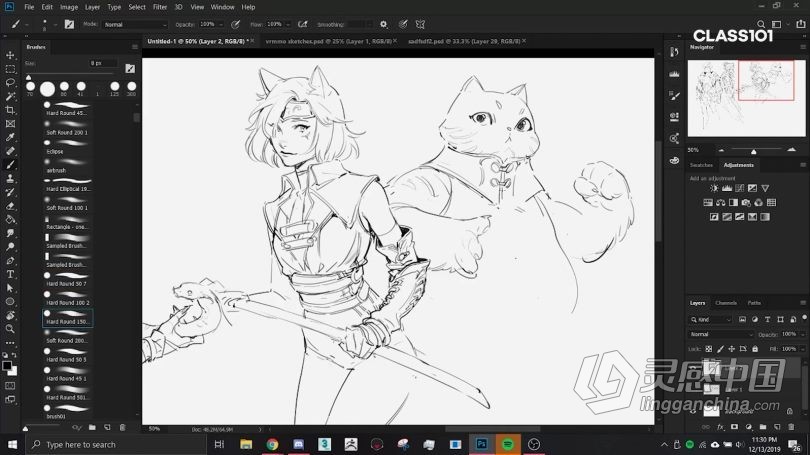Select the Magic Wand tool
Screen dimensions: 810x455
[10, 96]
